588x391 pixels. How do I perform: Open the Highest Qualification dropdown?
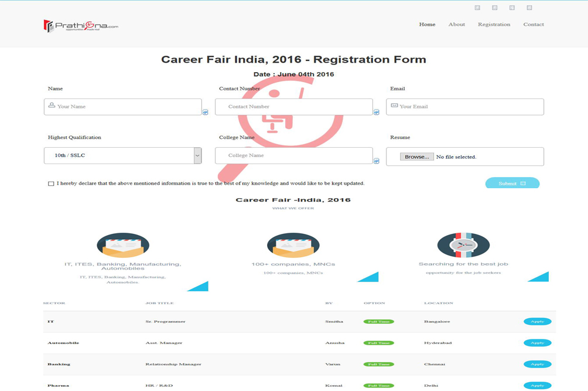[123, 155]
